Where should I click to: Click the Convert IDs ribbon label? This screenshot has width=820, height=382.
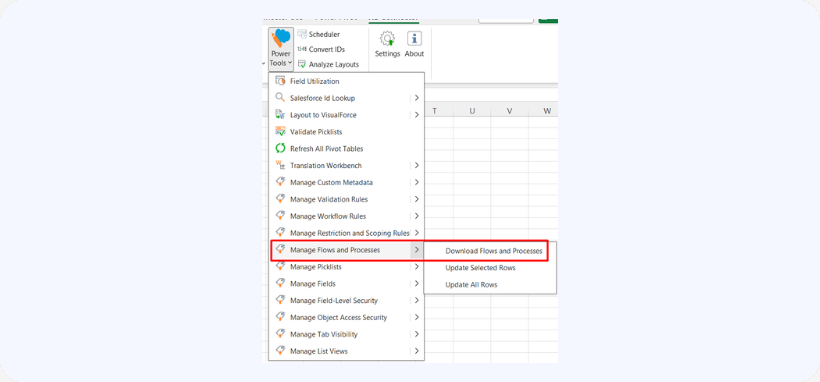[x=327, y=49]
